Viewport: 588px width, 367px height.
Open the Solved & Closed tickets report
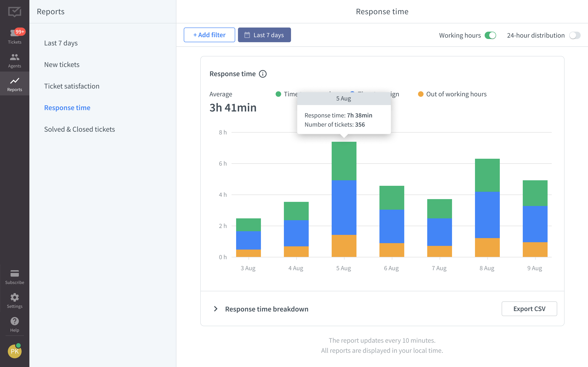79,129
